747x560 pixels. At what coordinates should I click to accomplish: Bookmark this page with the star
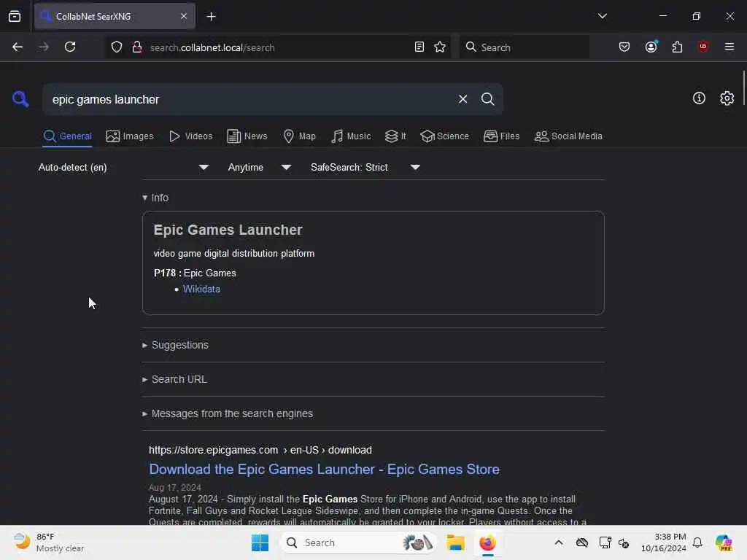click(440, 47)
